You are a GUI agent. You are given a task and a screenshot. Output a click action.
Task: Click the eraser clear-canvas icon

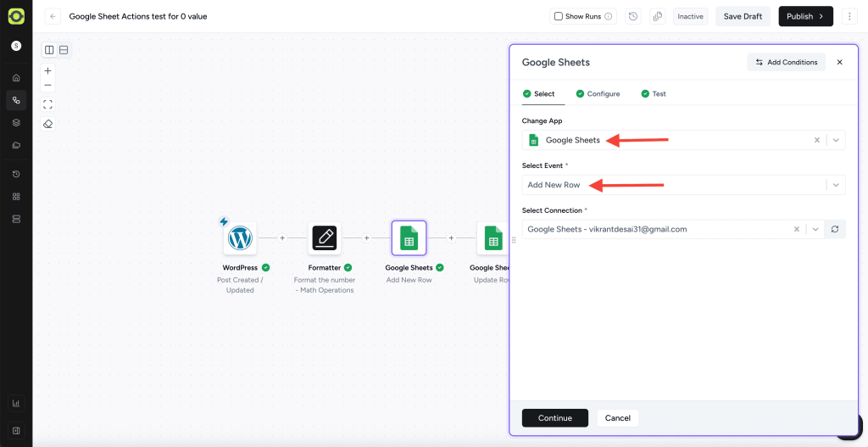click(48, 124)
